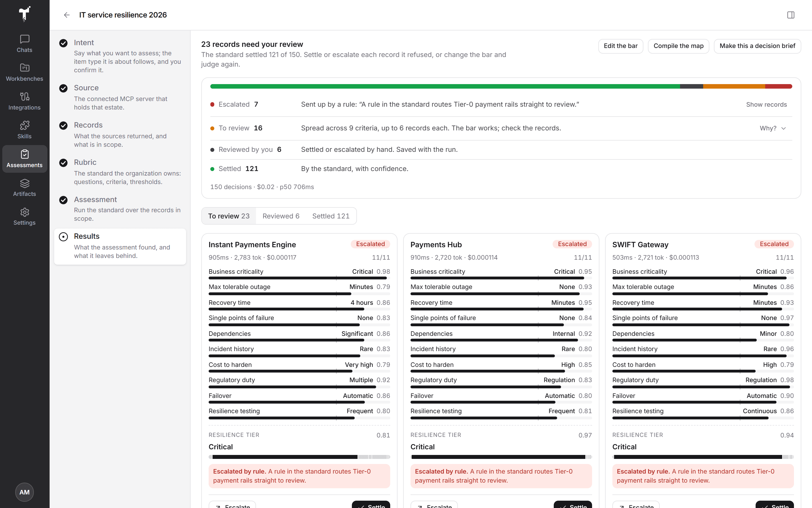Click the Source step checkmark icon
The image size is (812, 508).
point(63,88)
